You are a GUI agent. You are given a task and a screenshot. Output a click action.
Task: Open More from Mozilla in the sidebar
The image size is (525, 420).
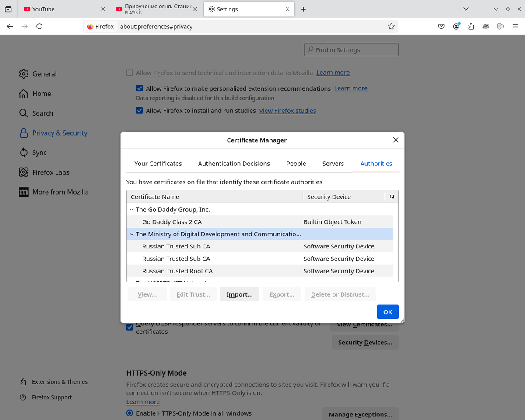(x=54, y=192)
